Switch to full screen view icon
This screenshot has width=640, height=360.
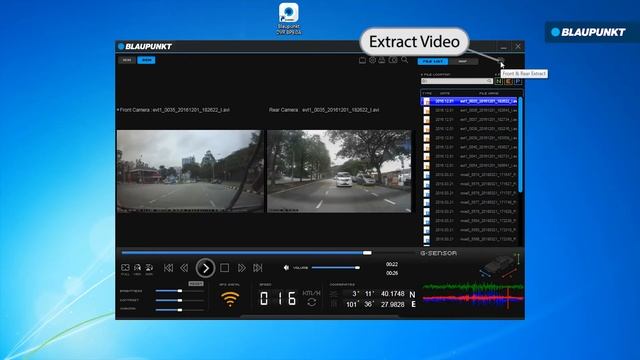125,268
